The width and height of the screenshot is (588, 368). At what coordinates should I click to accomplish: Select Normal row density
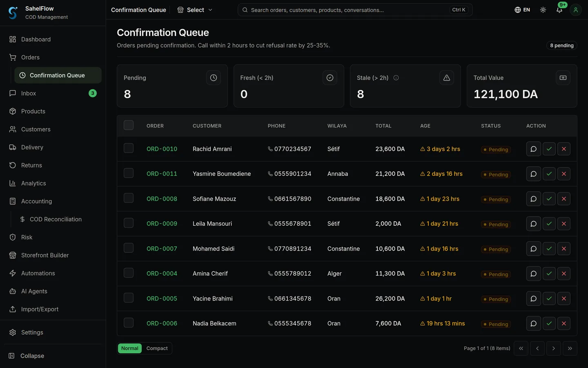click(x=130, y=348)
